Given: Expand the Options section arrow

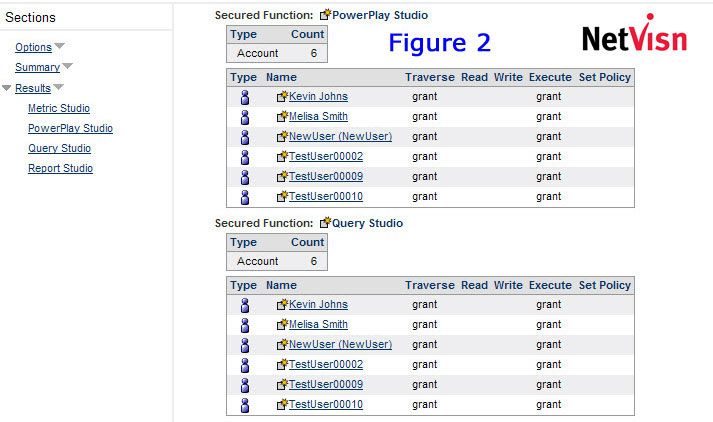Looking at the screenshot, I should (60, 46).
